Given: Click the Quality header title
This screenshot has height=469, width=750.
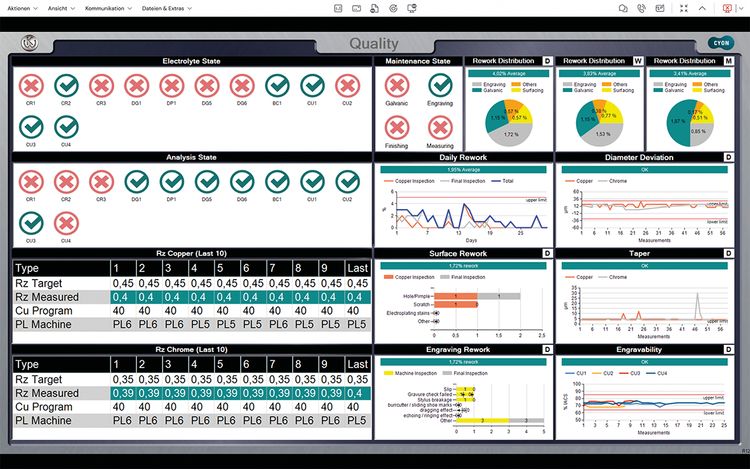Looking at the screenshot, I should tap(374, 44).
